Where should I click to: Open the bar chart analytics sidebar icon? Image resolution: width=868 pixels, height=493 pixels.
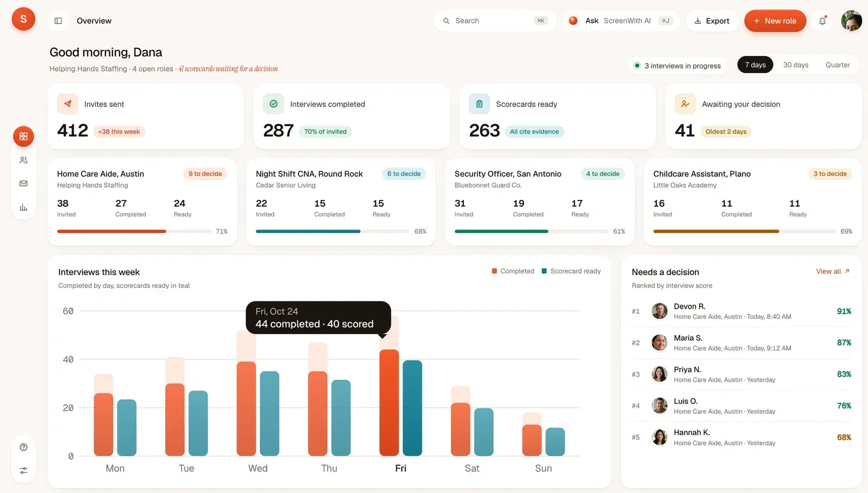[x=23, y=207]
